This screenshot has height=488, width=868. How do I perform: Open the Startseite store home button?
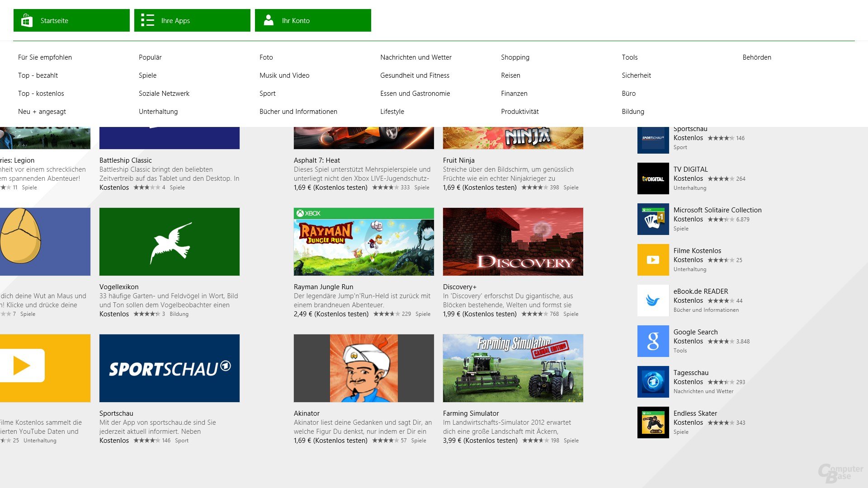(71, 20)
